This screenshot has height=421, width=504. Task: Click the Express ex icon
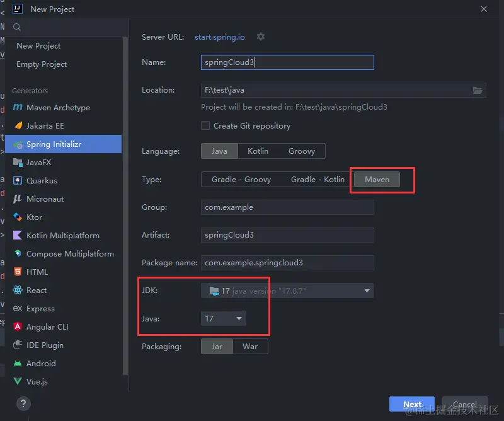18,308
